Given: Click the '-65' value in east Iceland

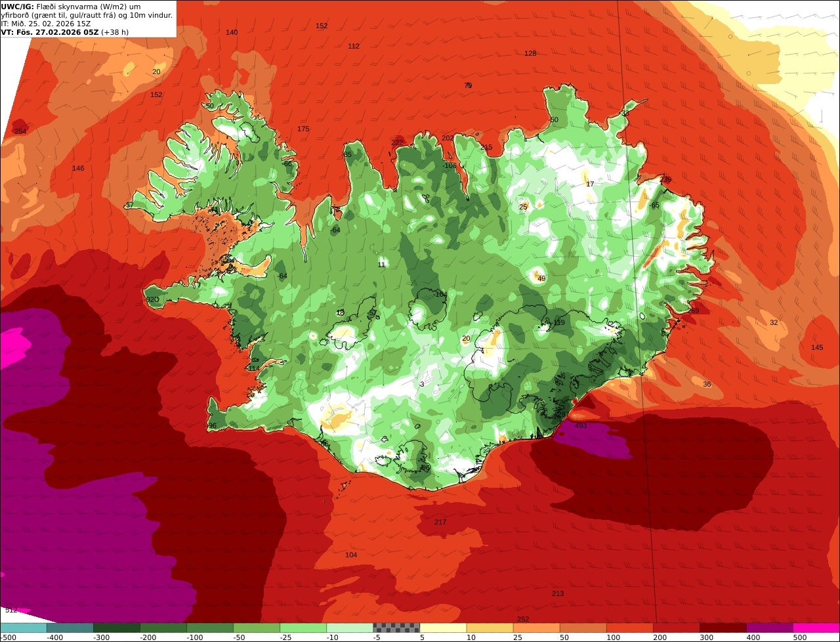Looking at the screenshot, I should [654, 205].
